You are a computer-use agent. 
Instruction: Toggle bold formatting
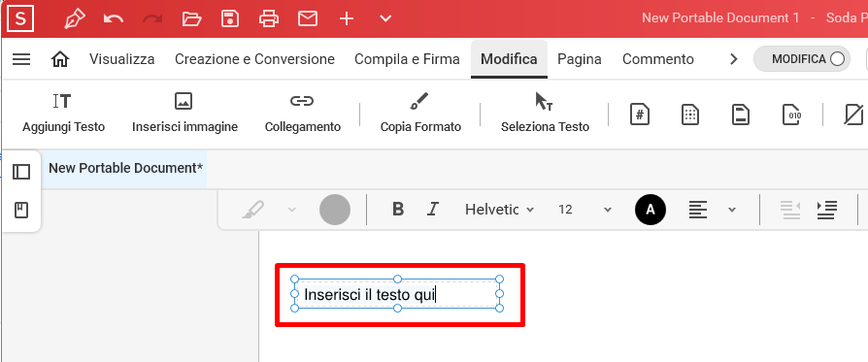pyautogui.click(x=397, y=210)
